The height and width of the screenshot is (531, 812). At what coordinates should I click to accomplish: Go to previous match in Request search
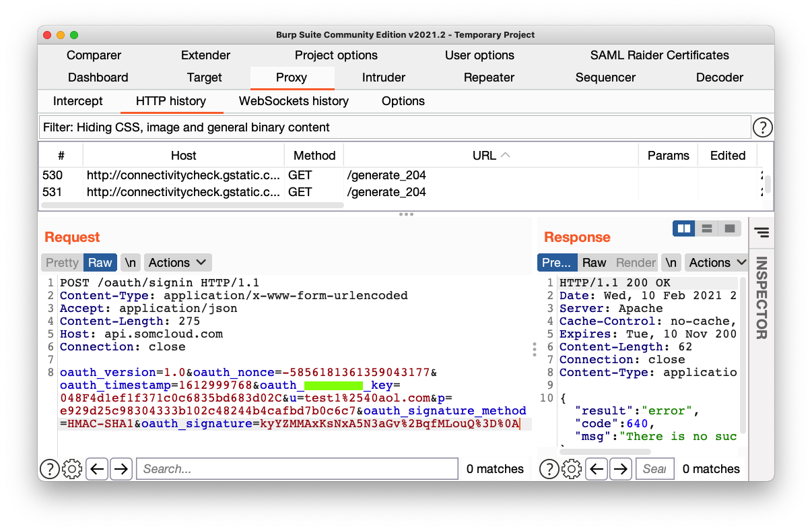tap(98, 468)
